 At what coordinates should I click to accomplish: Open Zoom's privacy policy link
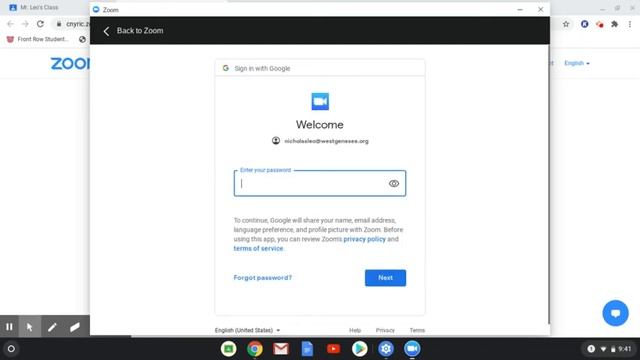[x=364, y=239]
